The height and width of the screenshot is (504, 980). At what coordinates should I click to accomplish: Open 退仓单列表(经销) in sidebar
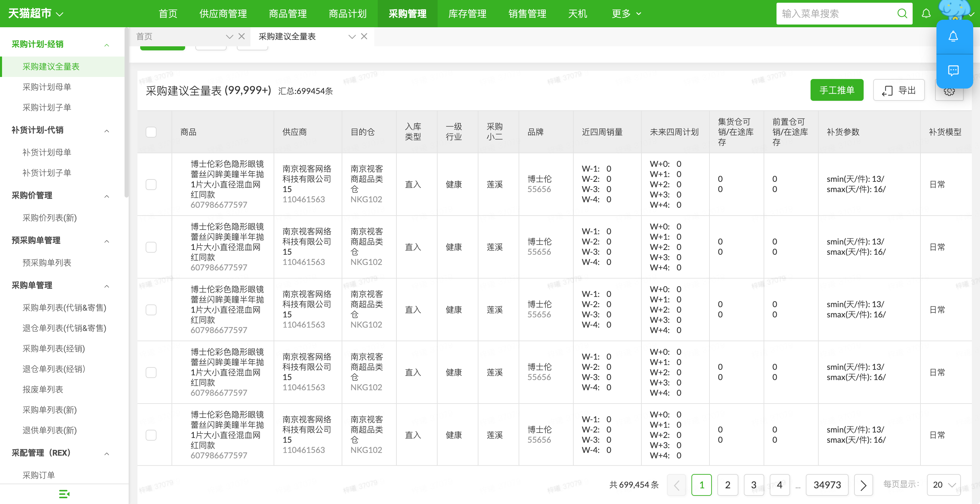click(54, 369)
